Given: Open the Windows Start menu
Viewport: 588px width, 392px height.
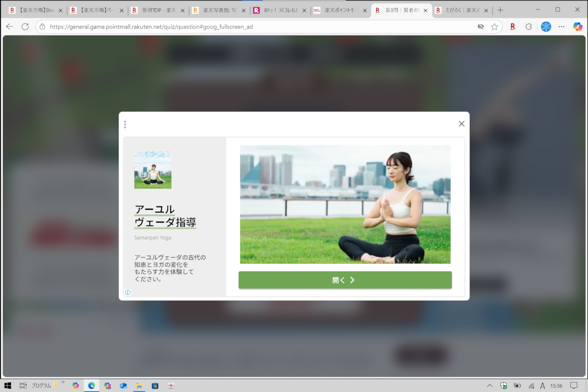Looking at the screenshot, I should [8, 386].
